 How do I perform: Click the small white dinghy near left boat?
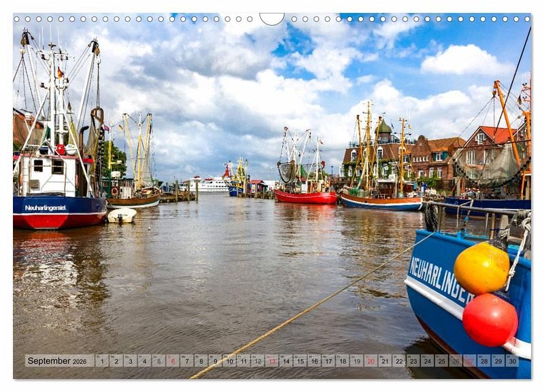[122, 215]
